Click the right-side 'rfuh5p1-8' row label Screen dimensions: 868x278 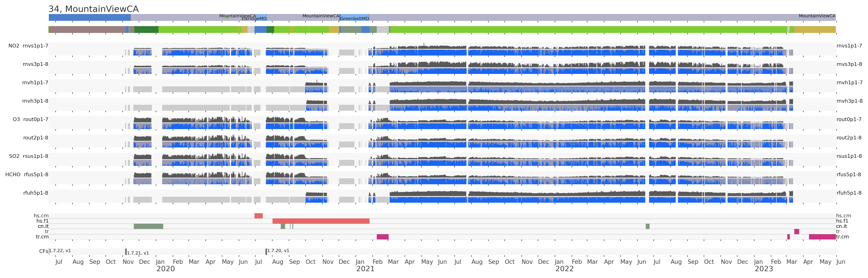point(849,193)
